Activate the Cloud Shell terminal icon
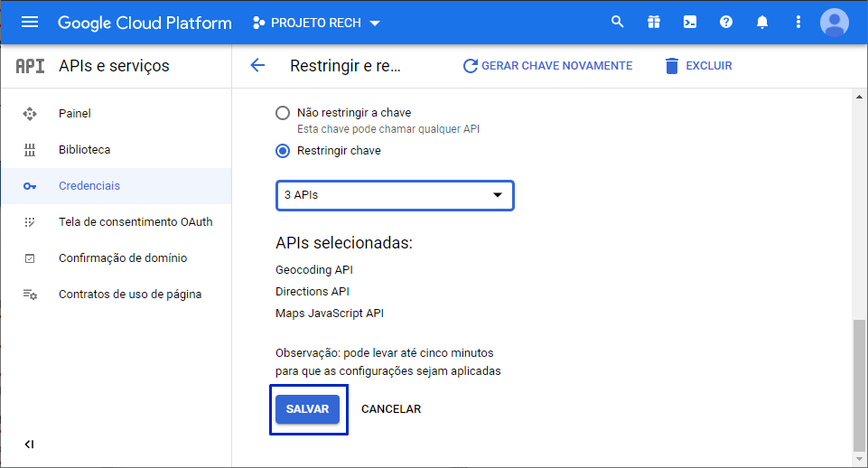Image resolution: width=868 pixels, height=468 pixels. (x=690, y=23)
